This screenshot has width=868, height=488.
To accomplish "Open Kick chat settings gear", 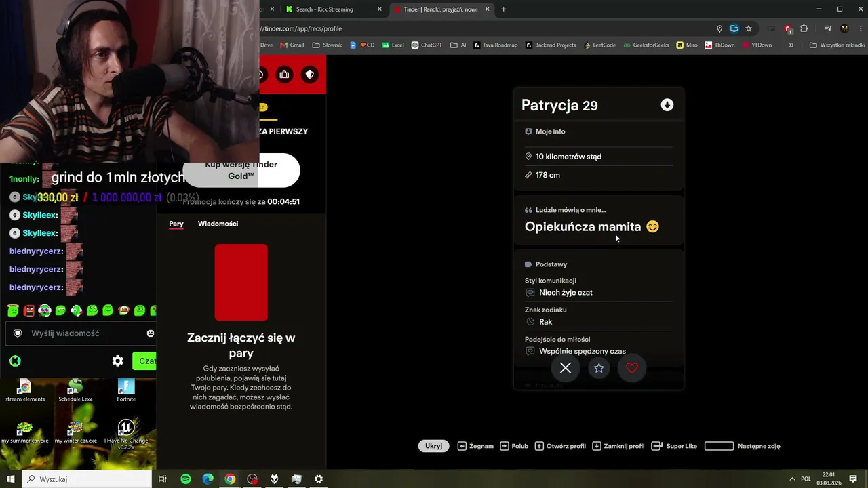I will pos(118,361).
